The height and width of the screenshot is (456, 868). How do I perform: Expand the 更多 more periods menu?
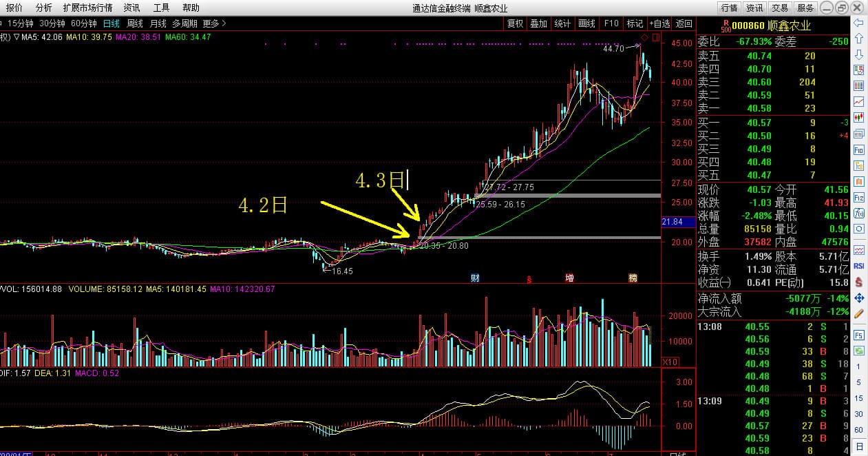click(x=214, y=23)
